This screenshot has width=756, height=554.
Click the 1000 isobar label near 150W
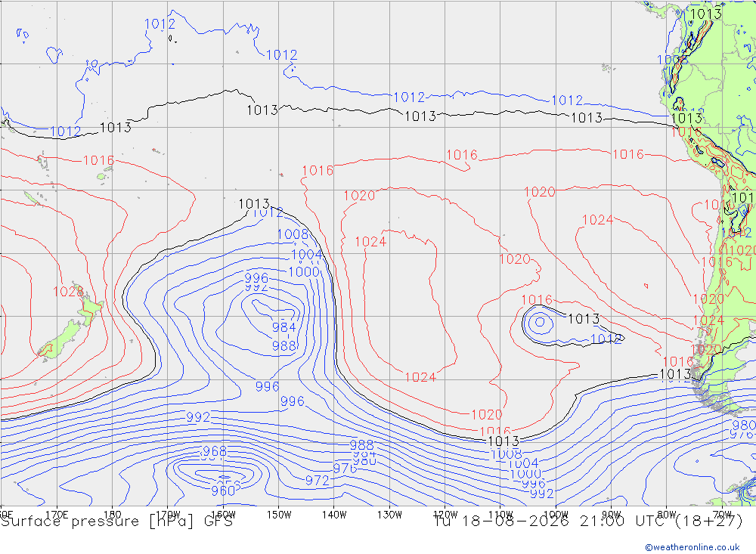304,271
